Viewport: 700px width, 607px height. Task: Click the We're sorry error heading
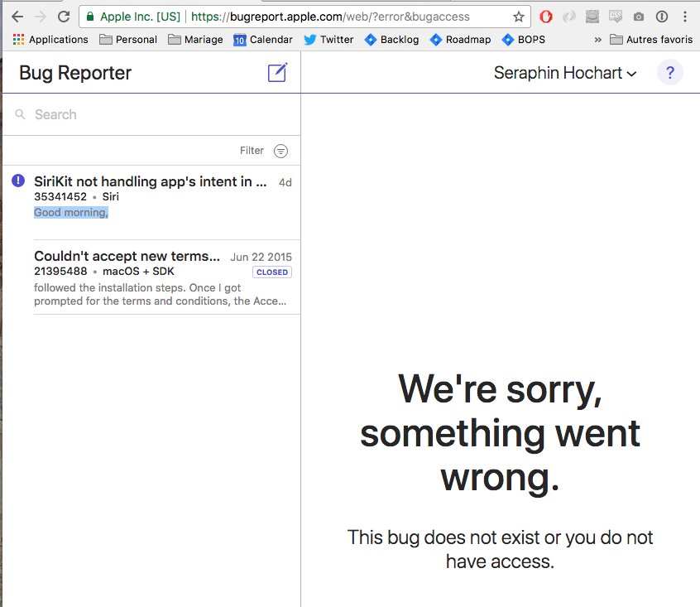pos(500,433)
